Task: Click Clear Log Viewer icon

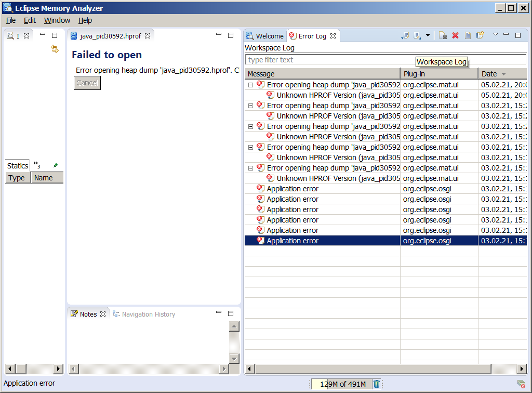Action: (443, 35)
